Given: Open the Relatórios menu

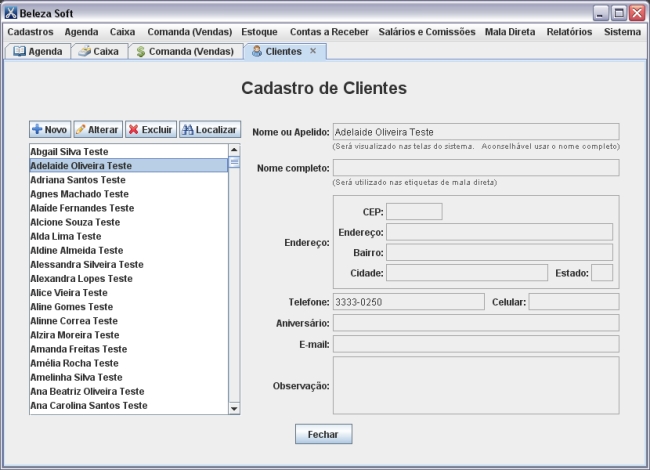Looking at the screenshot, I should coord(569,32).
